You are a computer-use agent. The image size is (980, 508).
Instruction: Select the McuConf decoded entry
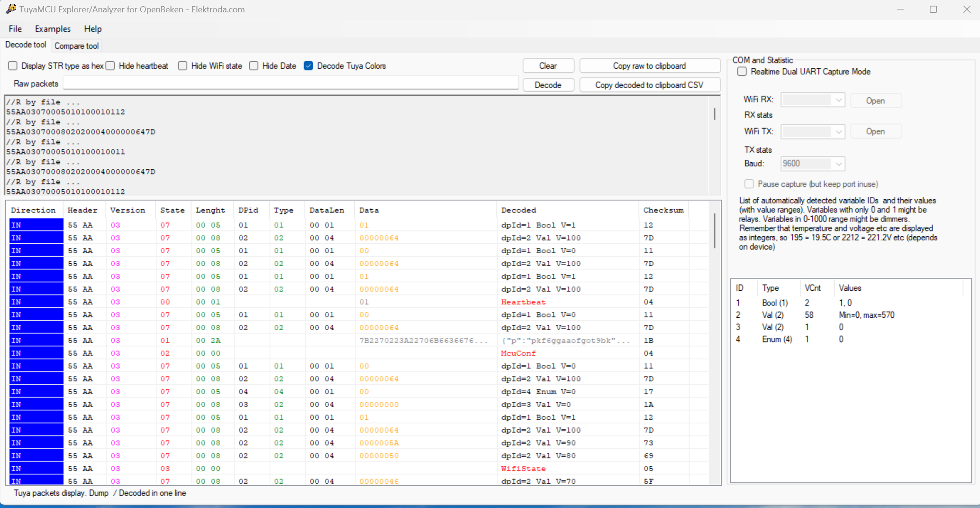pos(518,353)
